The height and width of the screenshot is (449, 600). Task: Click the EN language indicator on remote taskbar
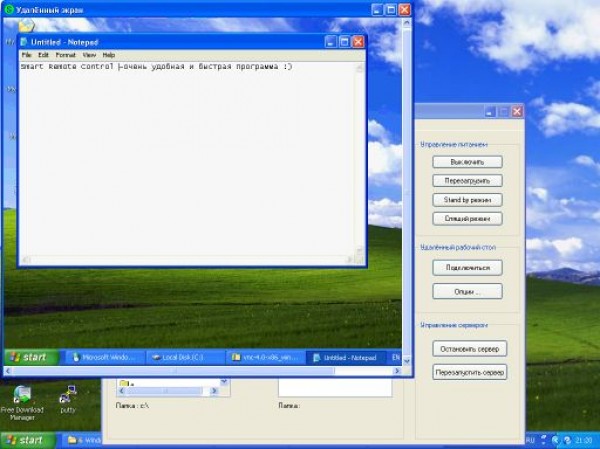click(x=396, y=358)
